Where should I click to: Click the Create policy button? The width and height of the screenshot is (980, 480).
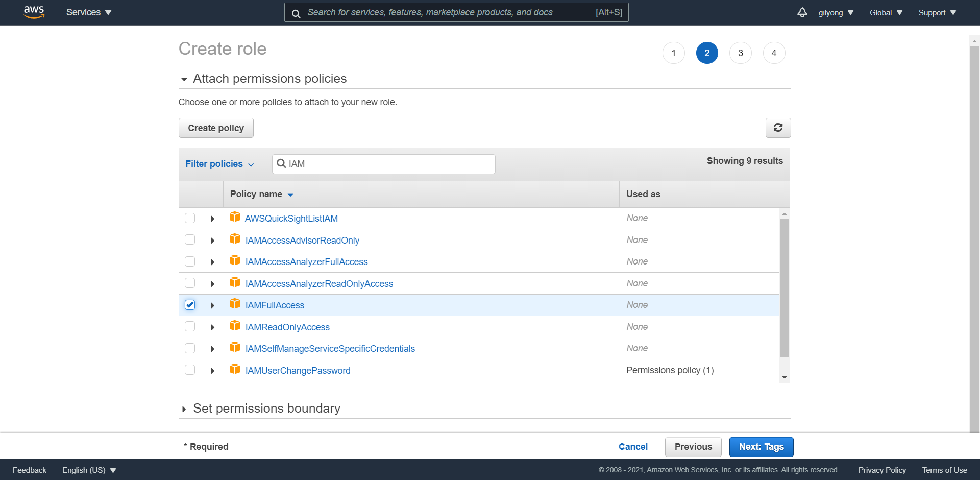coord(216,128)
